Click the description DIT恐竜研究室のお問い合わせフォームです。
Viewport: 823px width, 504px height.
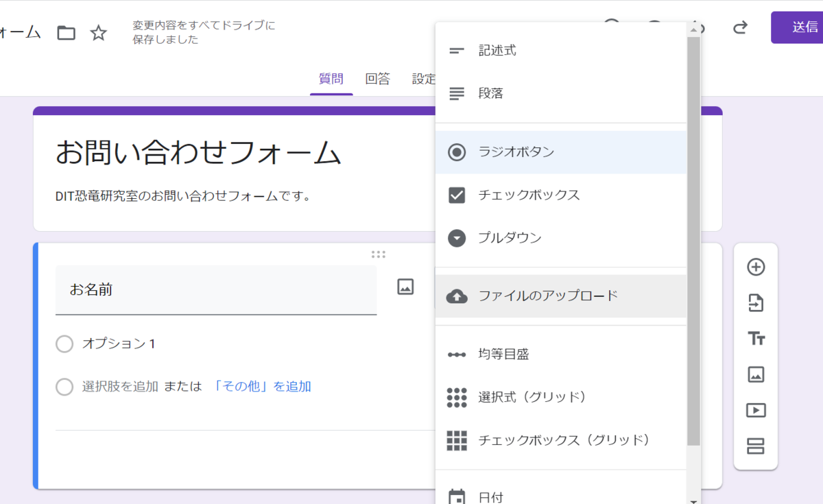(x=183, y=197)
